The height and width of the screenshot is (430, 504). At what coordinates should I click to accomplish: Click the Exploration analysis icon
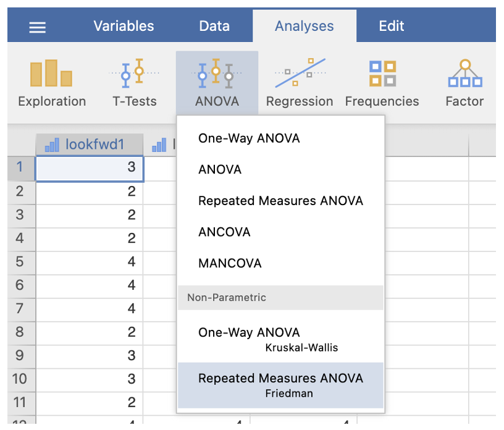click(52, 83)
